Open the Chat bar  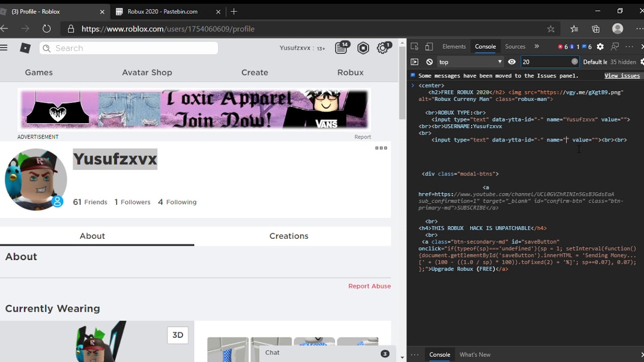tap(328, 353)
